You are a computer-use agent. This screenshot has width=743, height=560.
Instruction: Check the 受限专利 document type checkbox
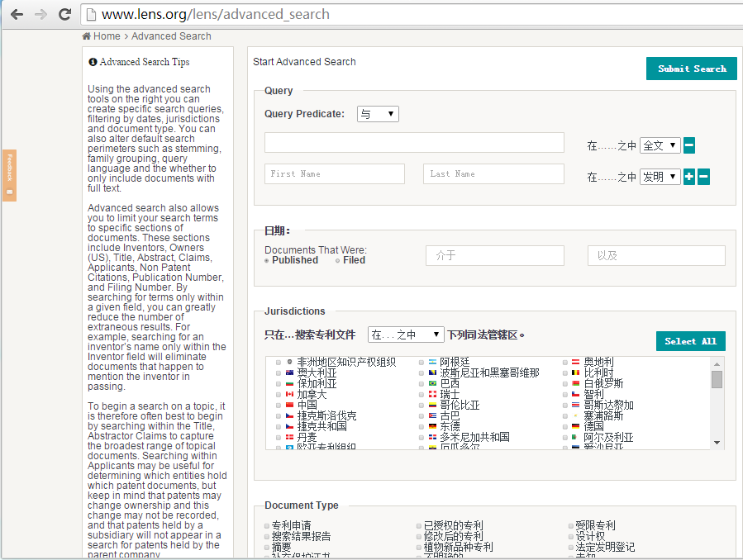pos(571,526)
